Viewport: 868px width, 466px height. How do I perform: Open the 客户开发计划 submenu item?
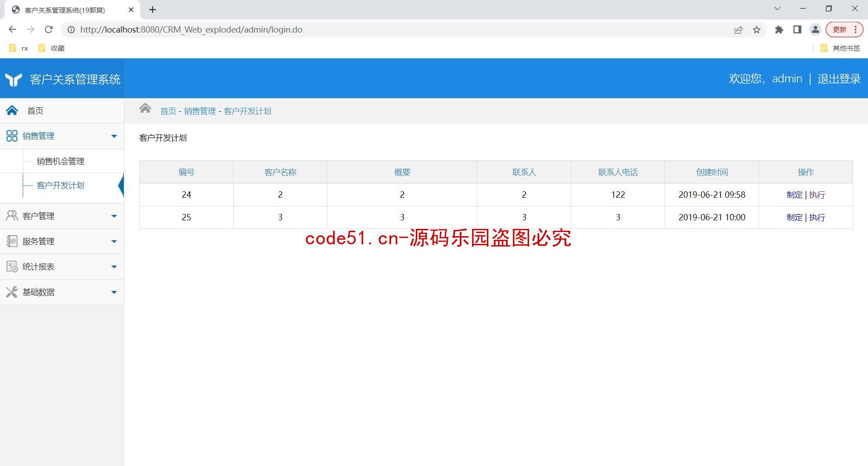[x=61, y=185]
